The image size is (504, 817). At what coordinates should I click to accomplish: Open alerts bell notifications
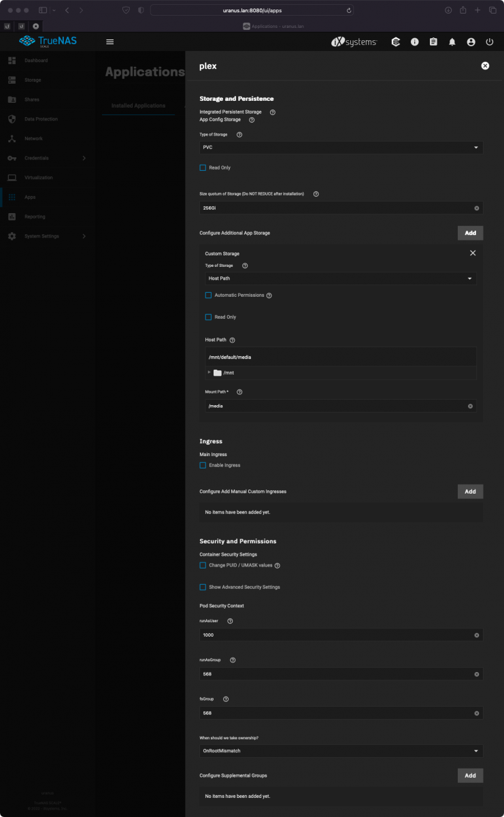452,42
